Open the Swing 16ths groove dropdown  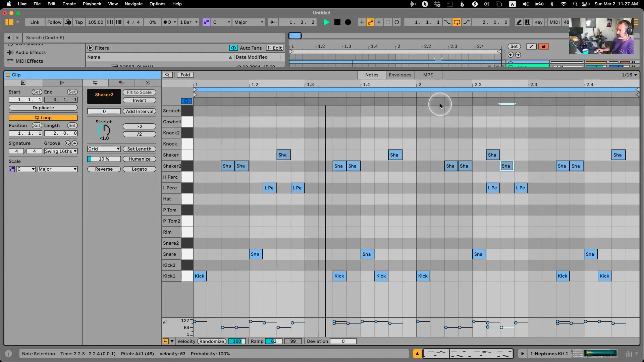tap(61, 151)
